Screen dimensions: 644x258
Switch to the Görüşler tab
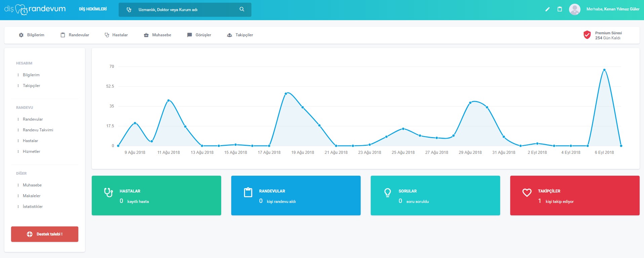[199, 35]
